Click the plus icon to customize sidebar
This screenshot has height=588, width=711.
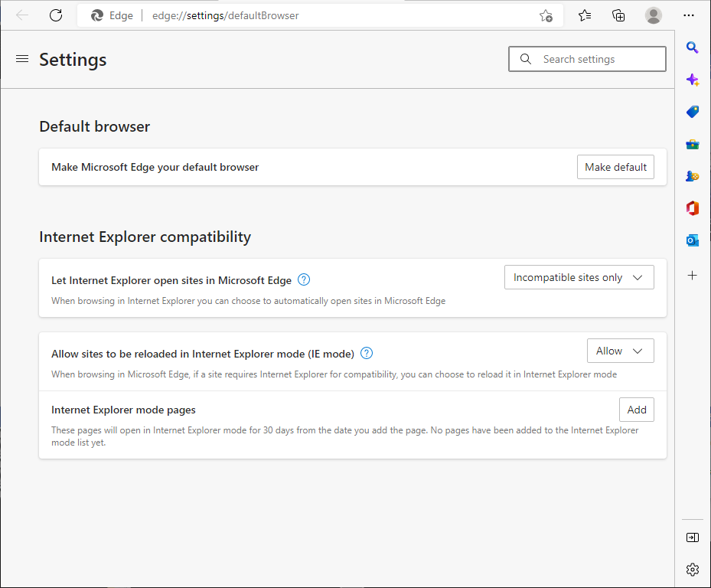tap(692, 275)
